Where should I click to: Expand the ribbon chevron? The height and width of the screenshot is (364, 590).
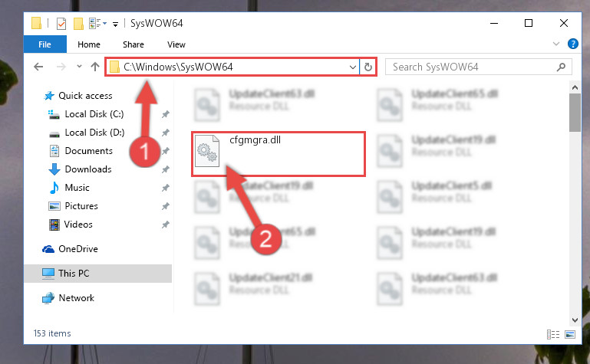tap(556, 44)
